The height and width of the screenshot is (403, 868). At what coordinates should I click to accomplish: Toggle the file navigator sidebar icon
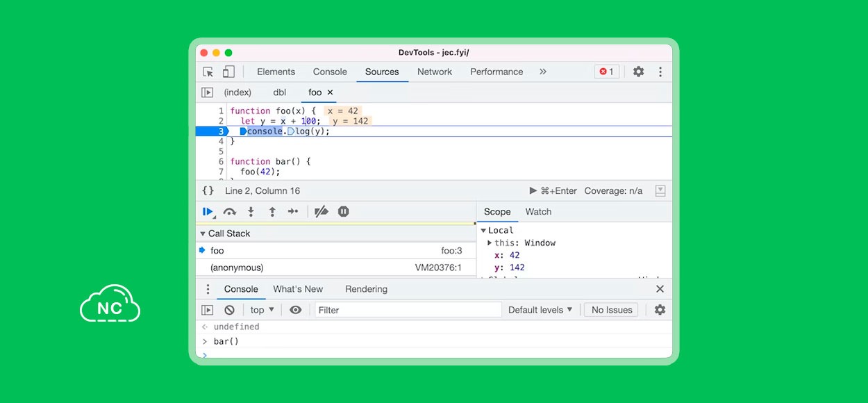coord(207,92)
